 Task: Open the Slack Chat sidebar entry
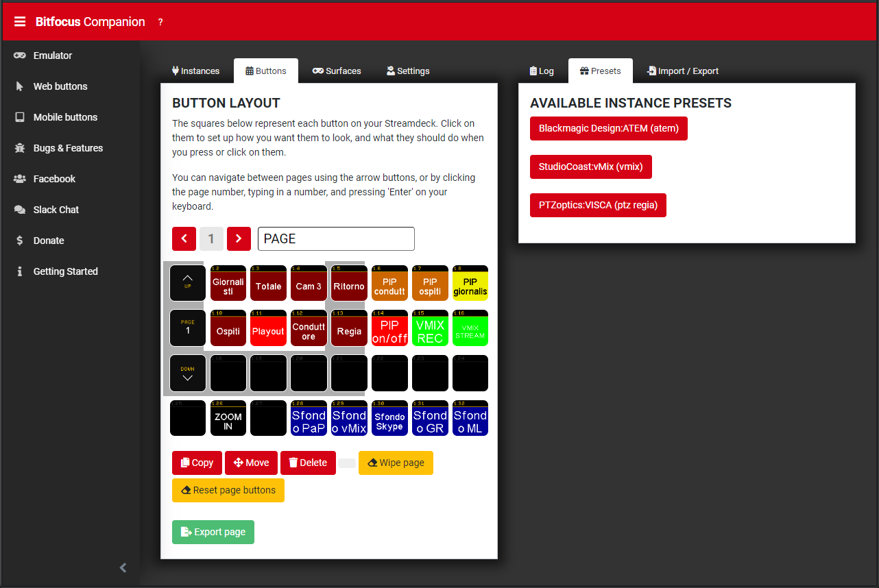click(57, 209)
